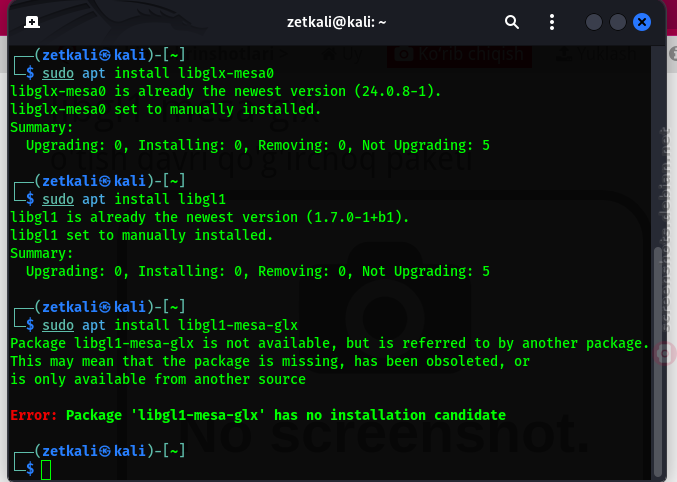The image size is (677, 482).
Task: Open the three-dot terminal menu
Action: (552, 22)
